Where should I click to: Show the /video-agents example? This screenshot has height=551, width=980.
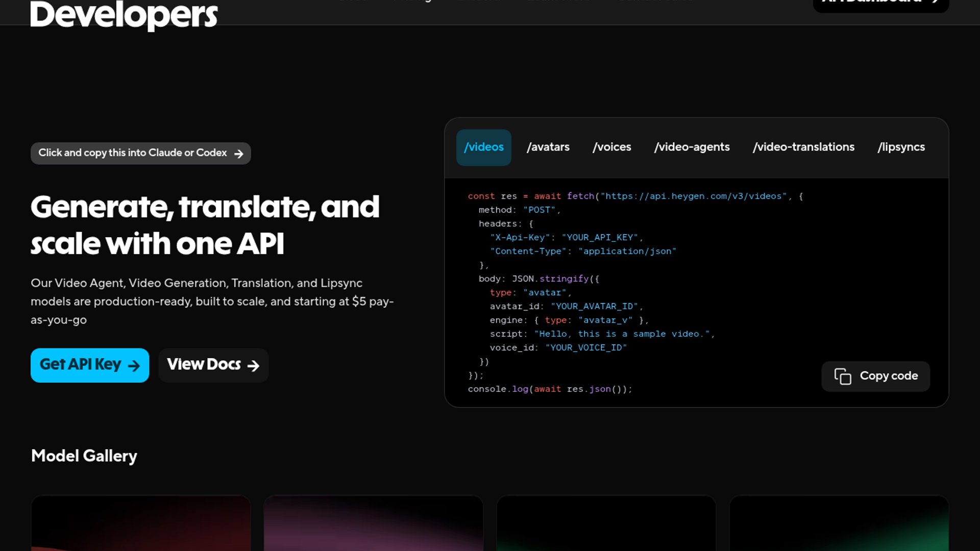(x=692, y=147)
